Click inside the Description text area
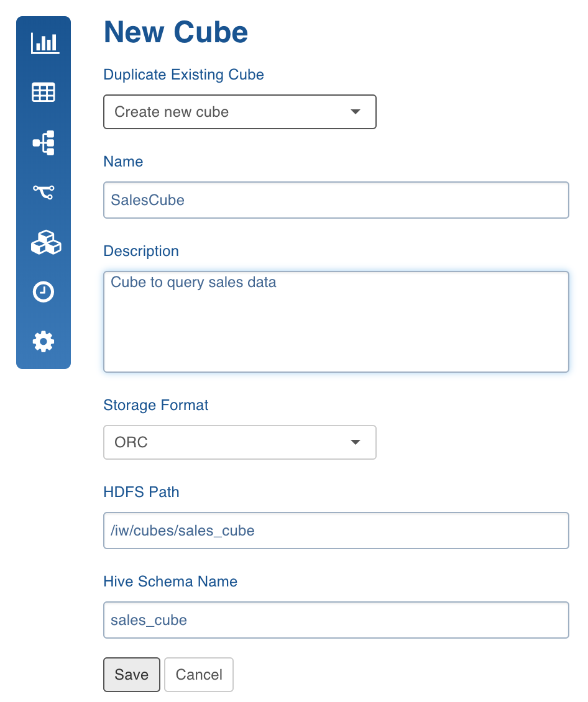 point(336,321)
